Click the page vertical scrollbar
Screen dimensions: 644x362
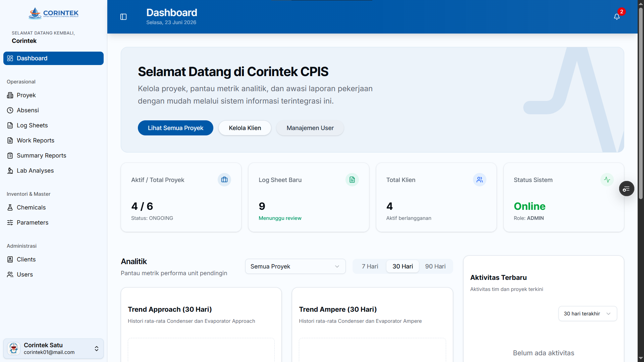(641, 103)
